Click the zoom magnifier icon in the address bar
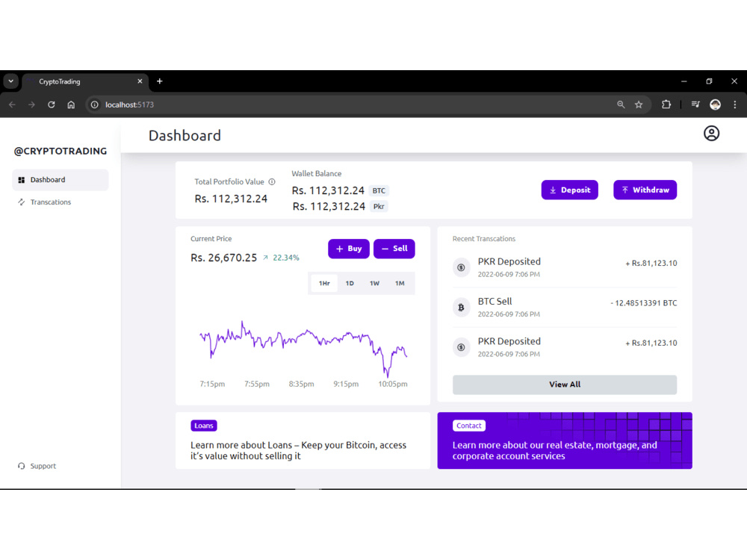Screen dimensions: 747x560 tap(621, 105)
